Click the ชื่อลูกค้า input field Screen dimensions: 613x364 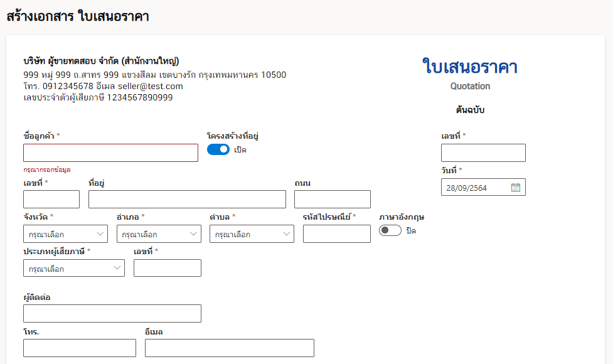(x=110, y=153)
